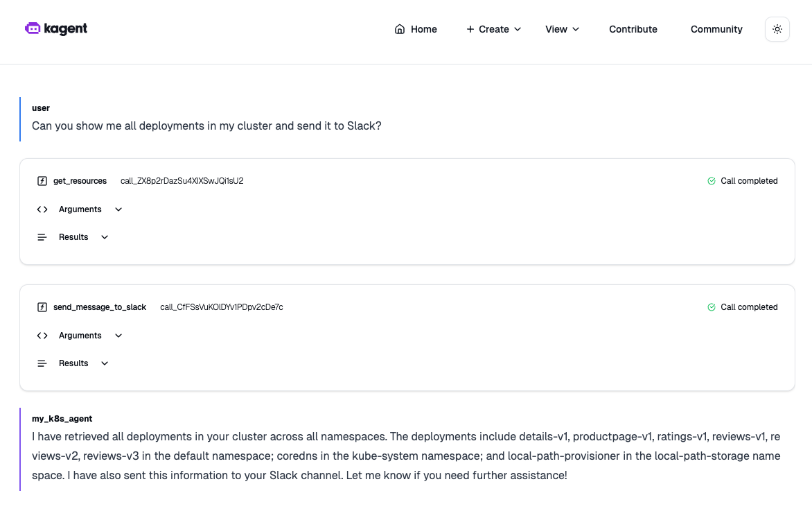Open the Community link
Screen dimensions: 812x518
(x=716, y=29)
